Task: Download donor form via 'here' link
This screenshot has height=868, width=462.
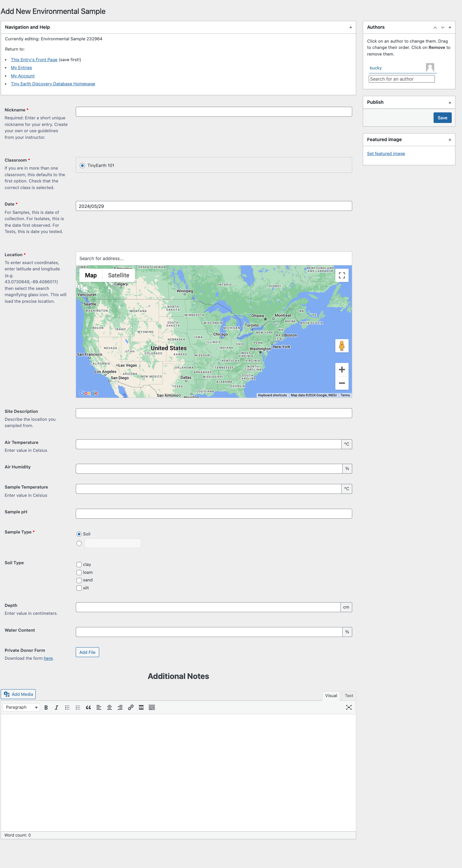Action: point(48,658)
